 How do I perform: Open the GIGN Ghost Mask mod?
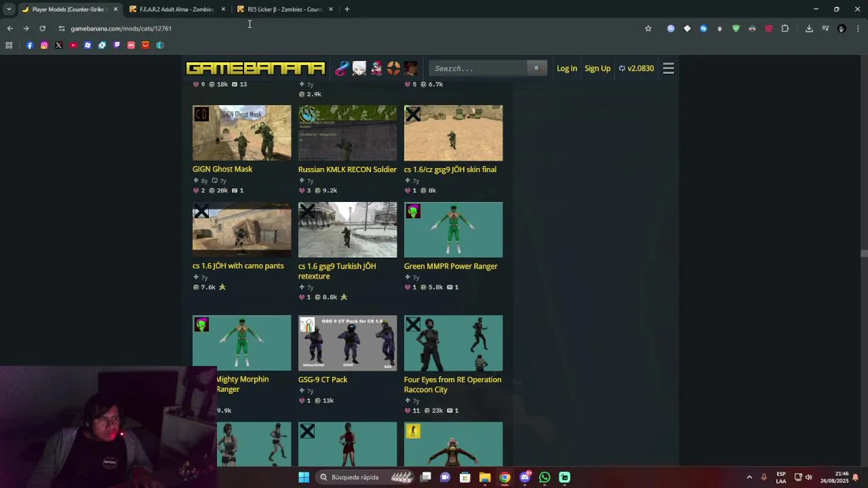pyautogui.click(x=222, y=169)
